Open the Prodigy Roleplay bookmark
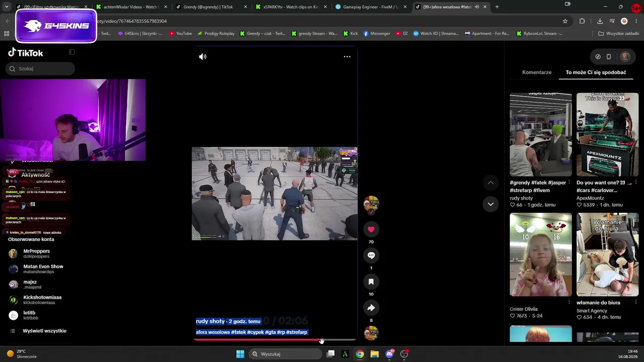Screen dimensions: 644x362 [216, 34]
